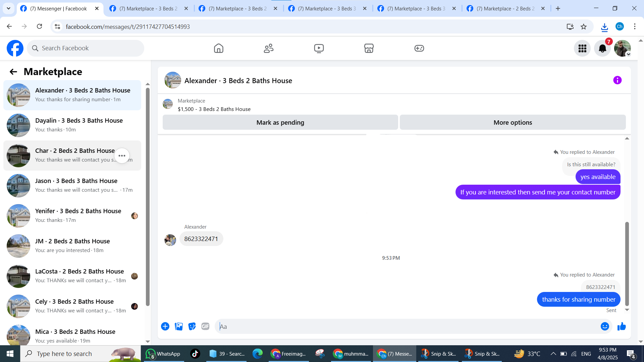644x362 pixels.
Task: Open the Marketplace storefront icon
Action: click(x=369, y=48)
